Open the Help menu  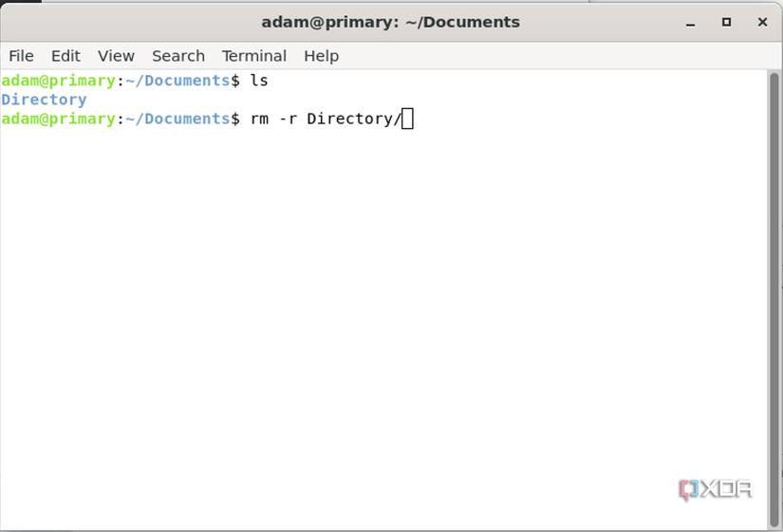point(321,56)
